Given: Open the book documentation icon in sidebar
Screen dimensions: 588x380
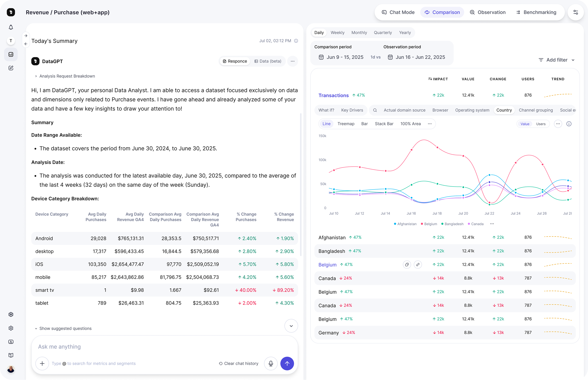Looking at the screenshot, I should click(11, 355).
